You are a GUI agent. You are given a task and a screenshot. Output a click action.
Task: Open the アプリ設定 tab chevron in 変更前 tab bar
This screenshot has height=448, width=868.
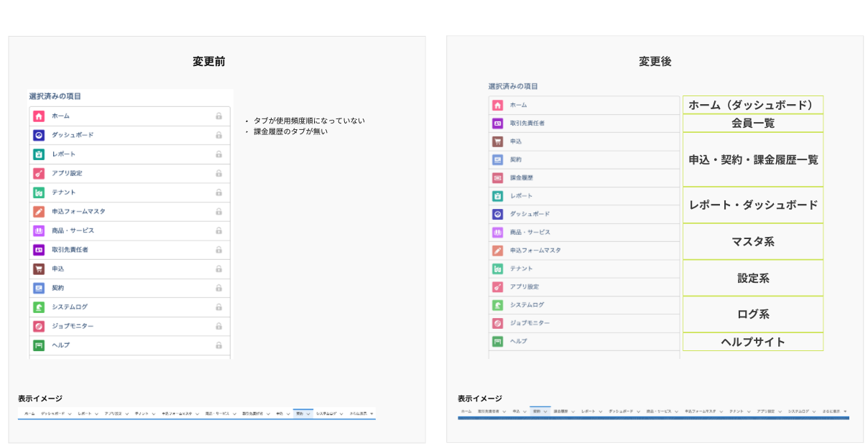click(126, 414)
